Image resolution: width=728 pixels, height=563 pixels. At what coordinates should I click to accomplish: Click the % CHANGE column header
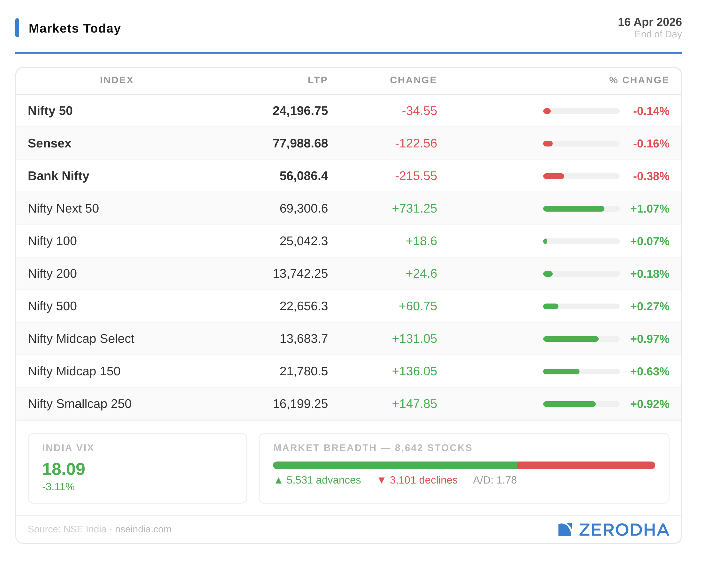639,80
